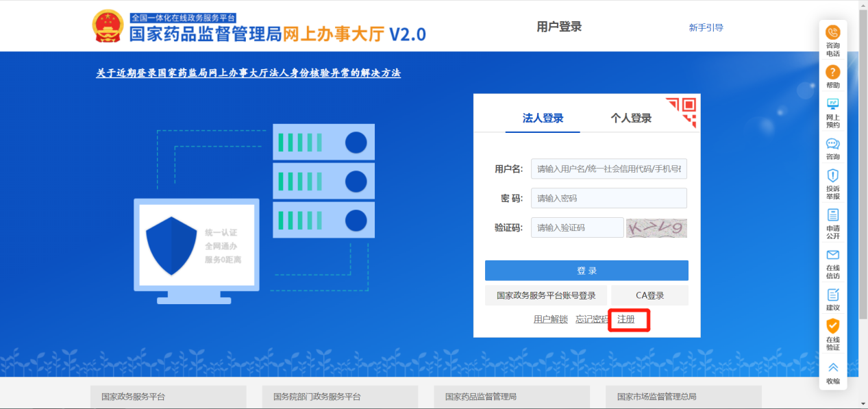The height and width of the screenshot is (409, 868).
Task: Open the 新手引导 guide link
Action: (706, 27)
